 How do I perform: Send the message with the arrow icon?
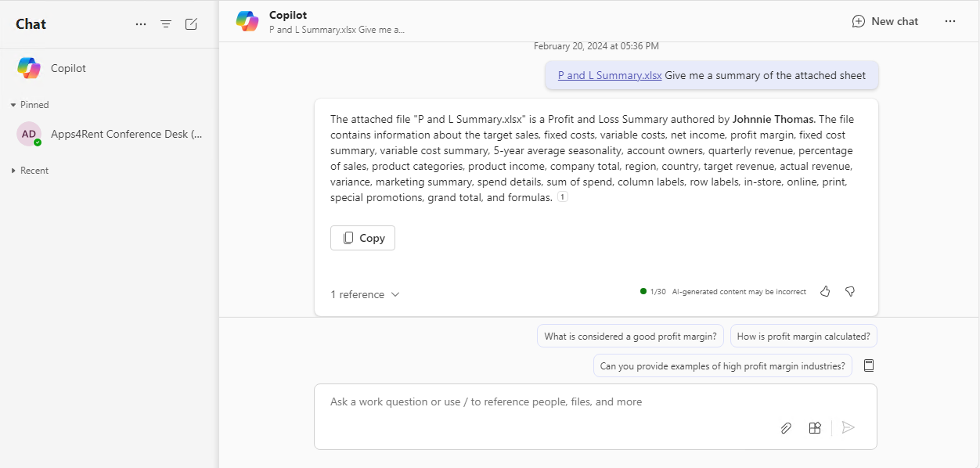848,427
